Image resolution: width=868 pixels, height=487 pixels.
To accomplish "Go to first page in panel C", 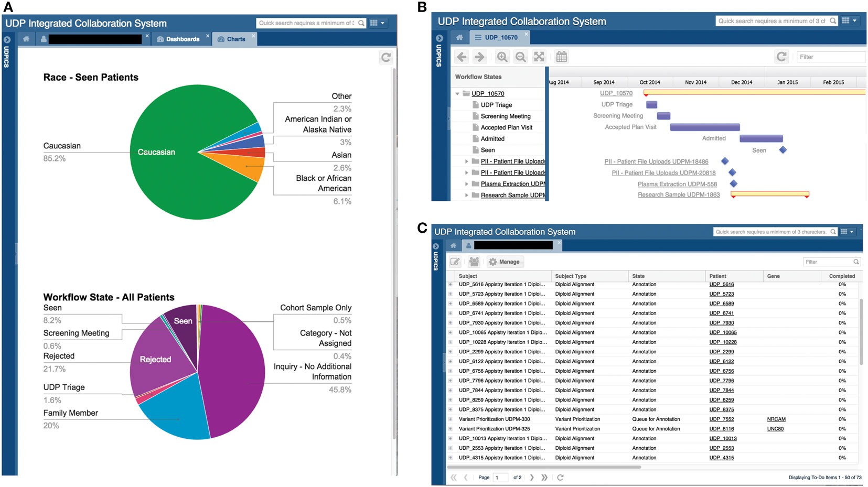I will [x=454, y=478].
